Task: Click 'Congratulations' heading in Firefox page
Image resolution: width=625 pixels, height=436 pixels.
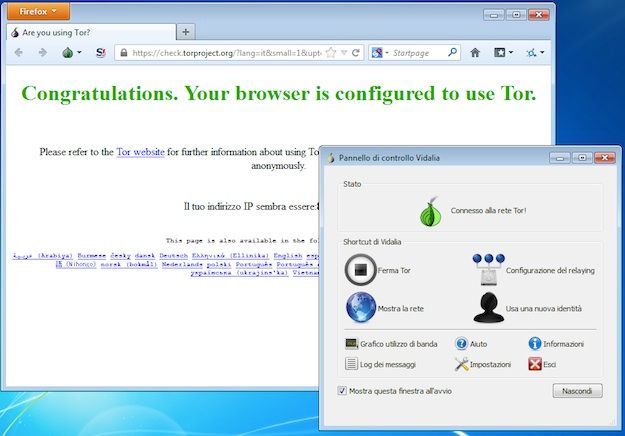Action: [x=279, y=94]
